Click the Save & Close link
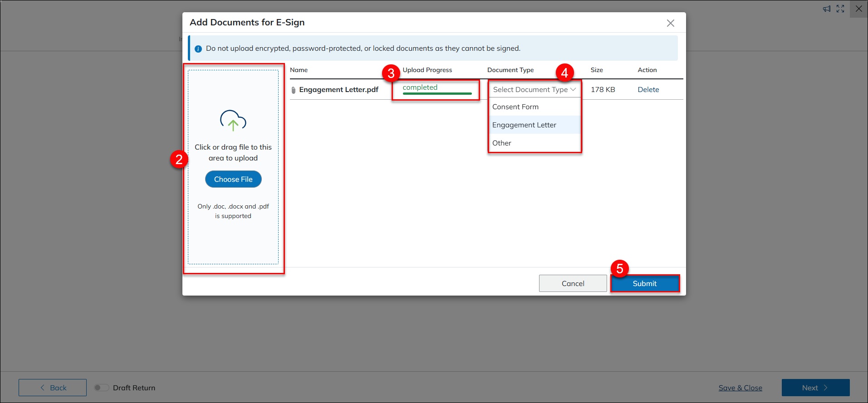Image resolution: width=868 pixels, height=403 pixels. (740, 388)
